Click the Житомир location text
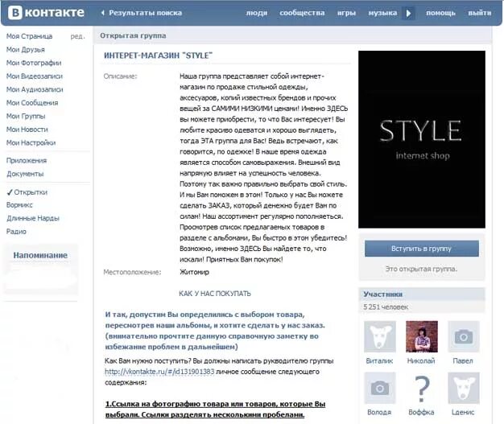The height and width of the screenshot is (424, 504). point(194,272)
